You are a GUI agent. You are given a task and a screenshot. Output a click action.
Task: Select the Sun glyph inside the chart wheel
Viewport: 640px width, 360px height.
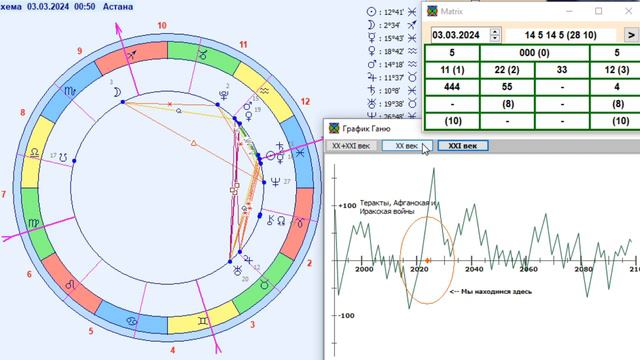(271, 156)
